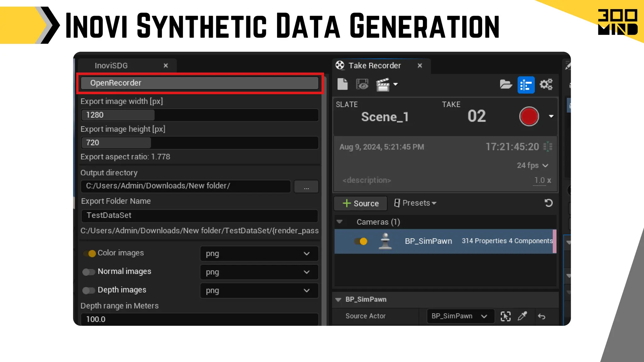The width and height of the screenshot is (644, 362).
Task: Click the OpenRecorder button
Action: 200,83
